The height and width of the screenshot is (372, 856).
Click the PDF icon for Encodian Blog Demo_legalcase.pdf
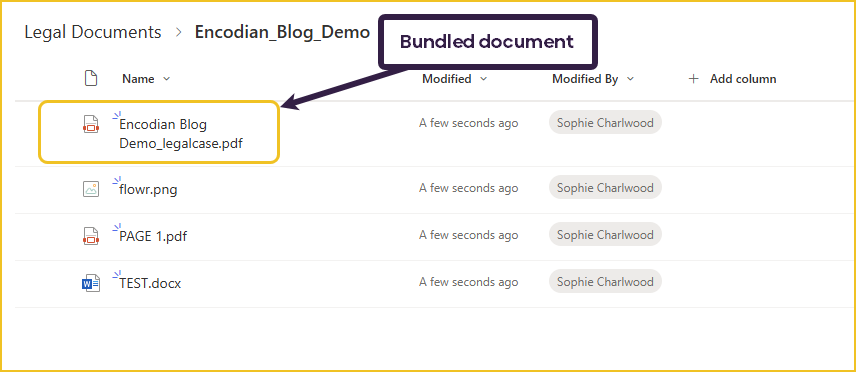[x=91, y=123]
